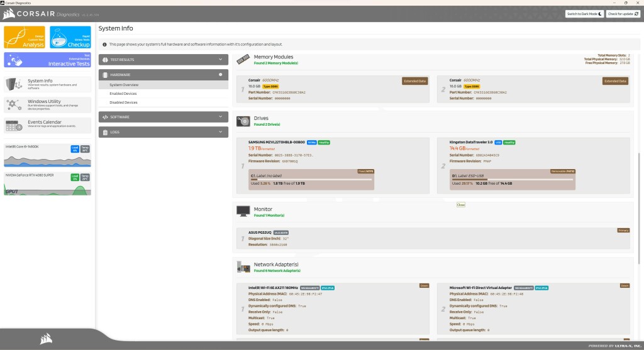Launch the blue Checkup stress test tile

click(x=70, y=37)
